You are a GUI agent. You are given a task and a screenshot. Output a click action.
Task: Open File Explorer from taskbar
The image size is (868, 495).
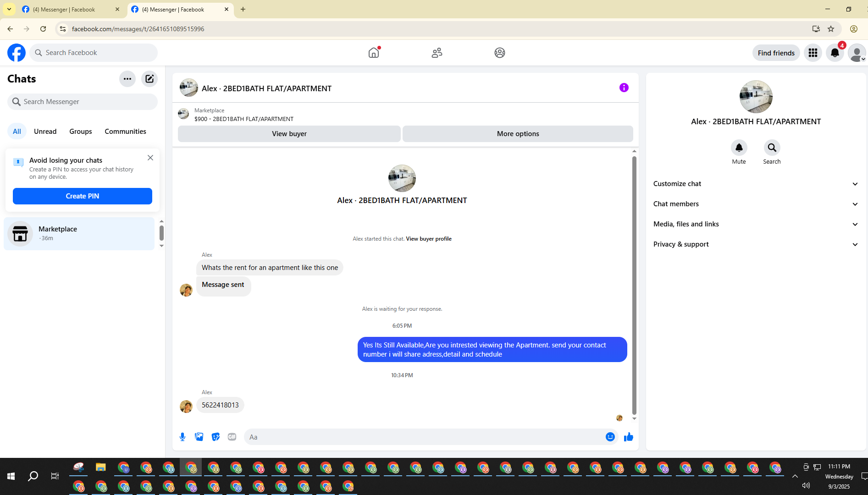click(101, 467)
